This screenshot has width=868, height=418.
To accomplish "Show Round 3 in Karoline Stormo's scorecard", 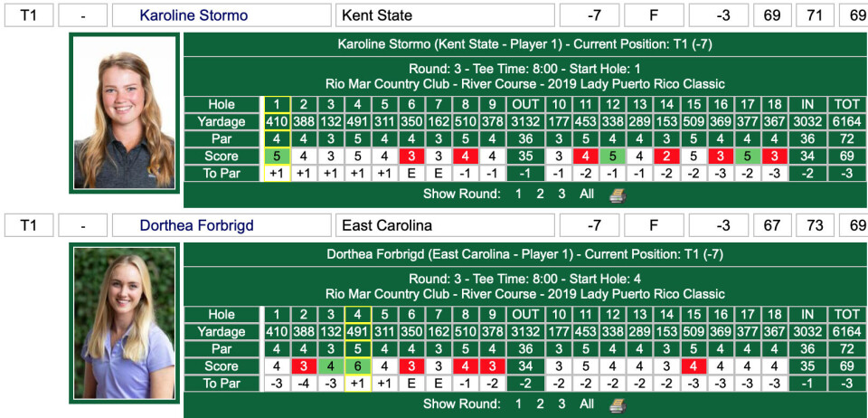I will click(561, 195).
